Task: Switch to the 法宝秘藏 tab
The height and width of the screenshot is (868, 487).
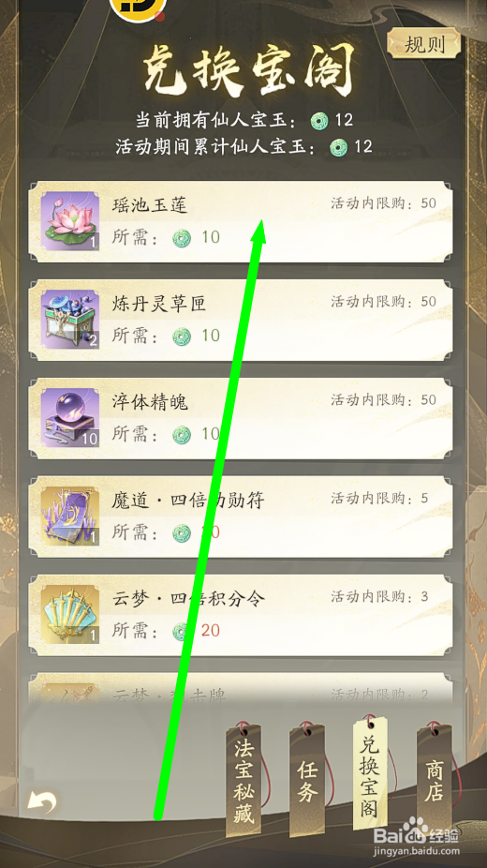Action: pyautogui.click(x=243, y=779)
